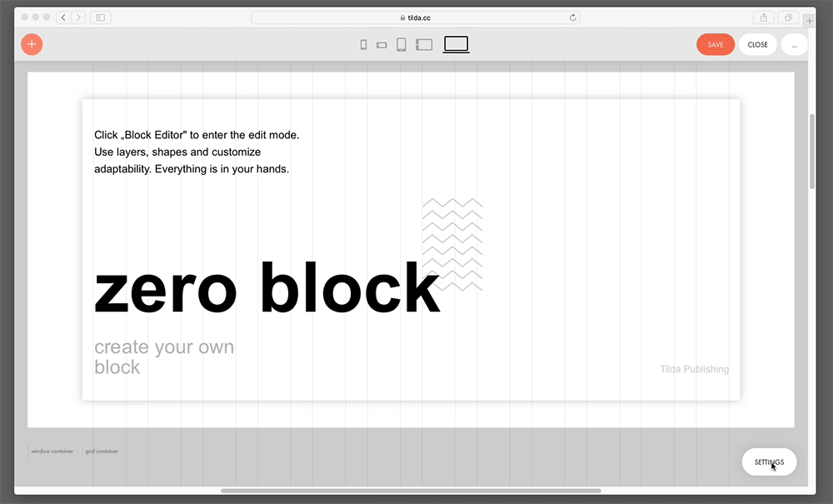Open the more options menu next to CLOSE
The width and height of the screenshot is (833, 504).
point(795,44)
